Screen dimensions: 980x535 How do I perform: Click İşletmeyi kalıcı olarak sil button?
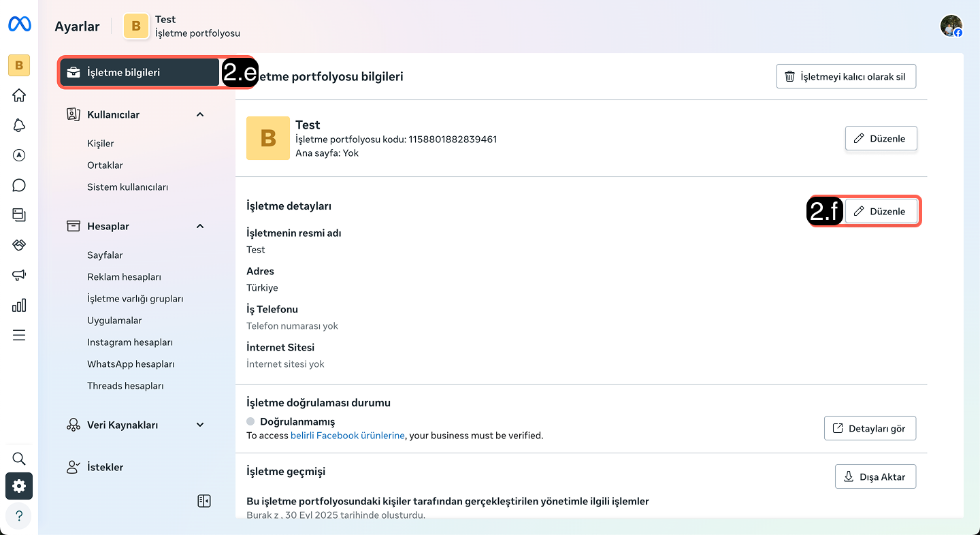[x=846, y=76]
